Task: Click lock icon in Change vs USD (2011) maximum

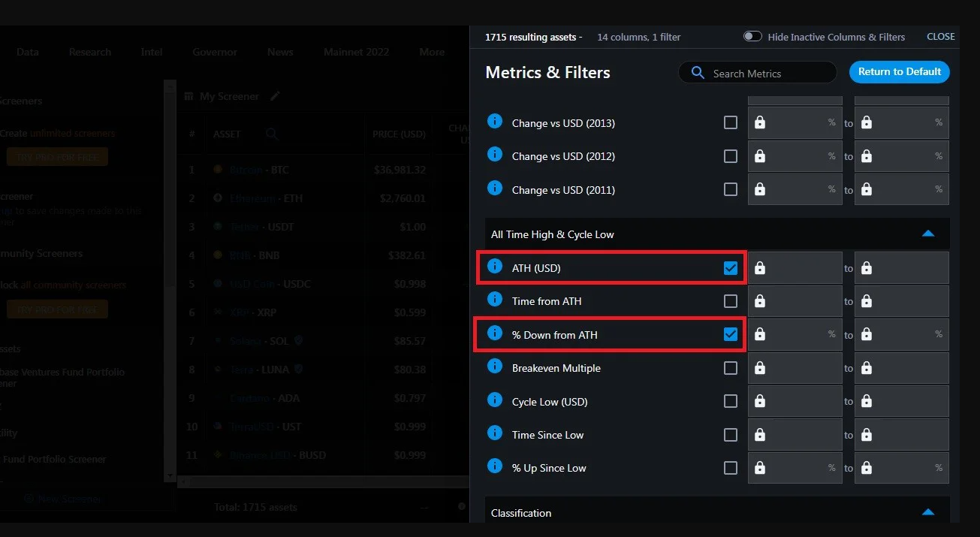Action: click(x=867, y=189)
